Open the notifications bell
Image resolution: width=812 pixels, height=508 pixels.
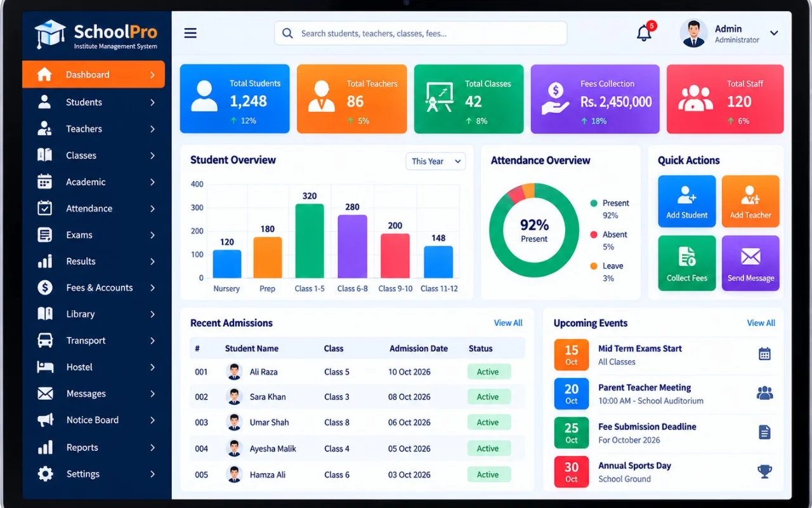(644, 33)
